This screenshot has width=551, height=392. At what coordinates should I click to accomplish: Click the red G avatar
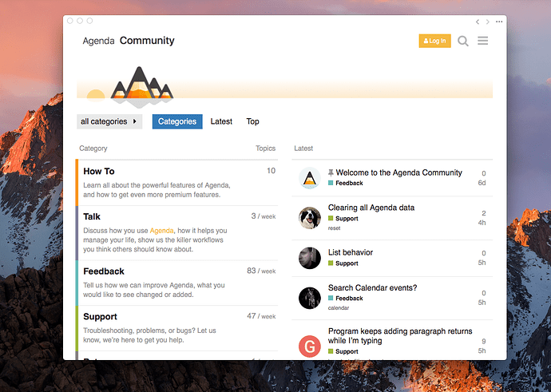pos(310,346)
